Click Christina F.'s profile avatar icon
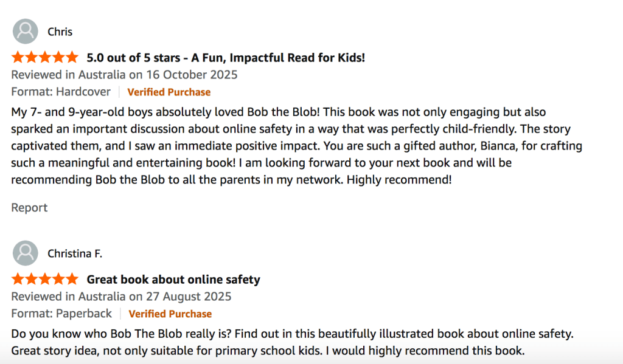 pos(25,253)
